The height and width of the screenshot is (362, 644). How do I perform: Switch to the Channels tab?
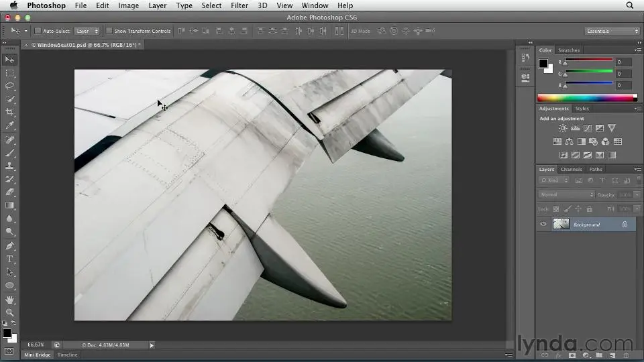(572, 169)
